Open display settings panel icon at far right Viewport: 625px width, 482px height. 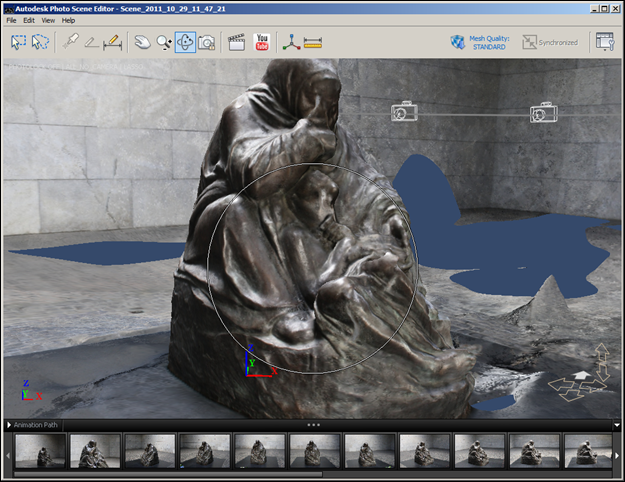604,42
